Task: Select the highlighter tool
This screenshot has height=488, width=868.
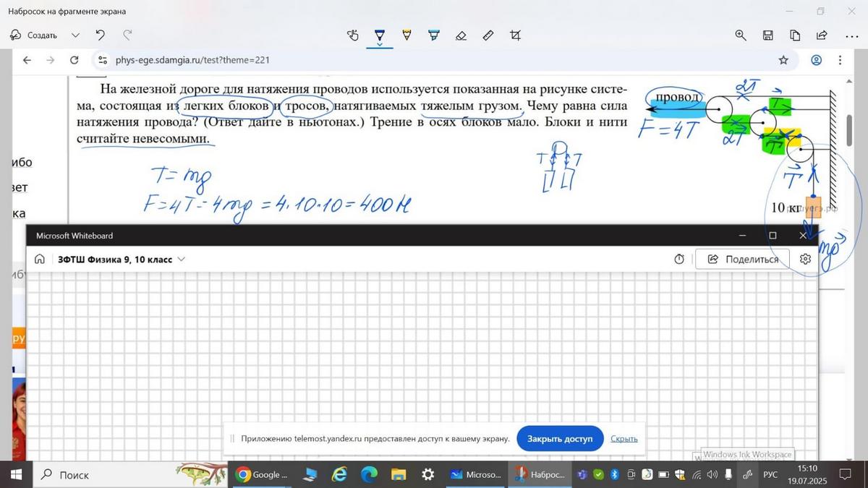Action: (434, 35)
